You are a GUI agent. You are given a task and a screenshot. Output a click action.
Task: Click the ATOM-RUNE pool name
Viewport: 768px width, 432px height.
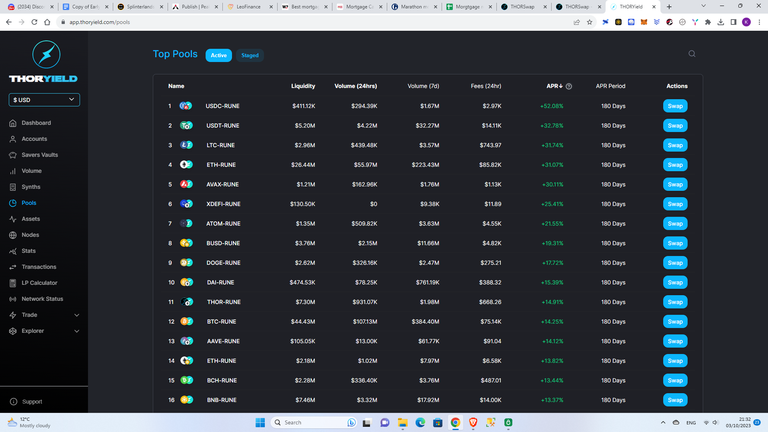click(223, 223)
